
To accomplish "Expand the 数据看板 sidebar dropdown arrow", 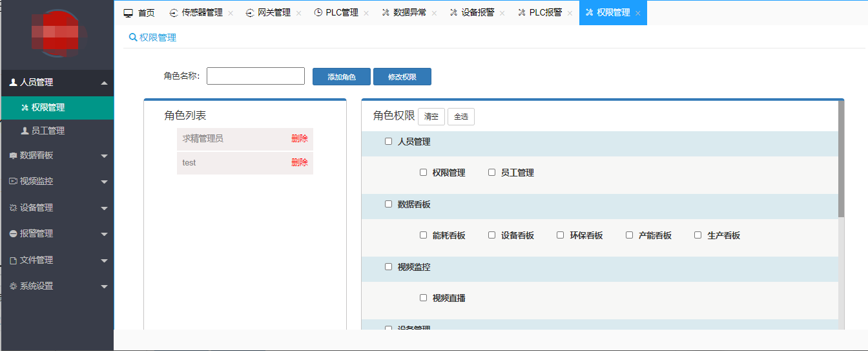I will [x=104, y=156].
